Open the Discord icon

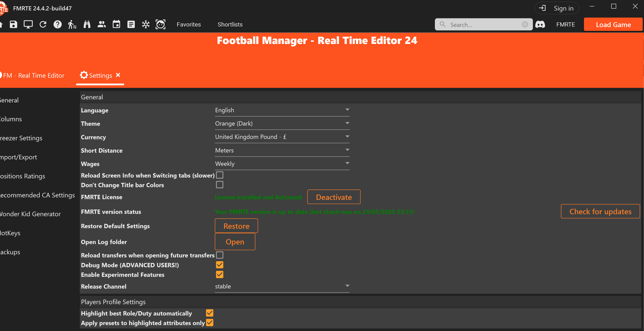click(x=540, y=25)
